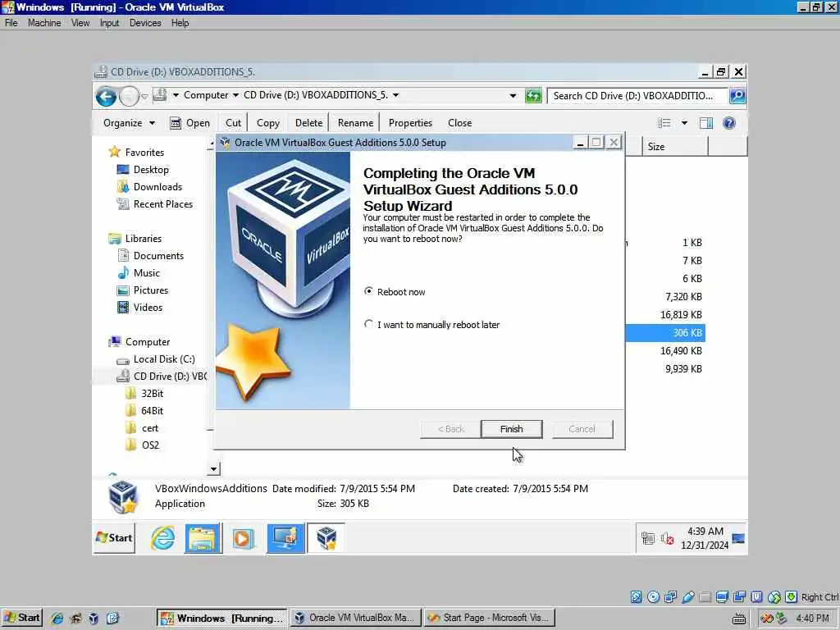Click the muted speaker icon in the guest tray
The height and width of the screenshot is (630, 840).
click(x=667, y=538)
